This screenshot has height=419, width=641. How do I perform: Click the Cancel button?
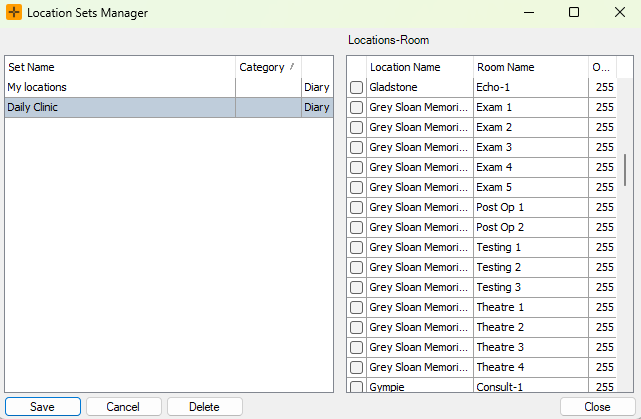(x=123, y=407)
